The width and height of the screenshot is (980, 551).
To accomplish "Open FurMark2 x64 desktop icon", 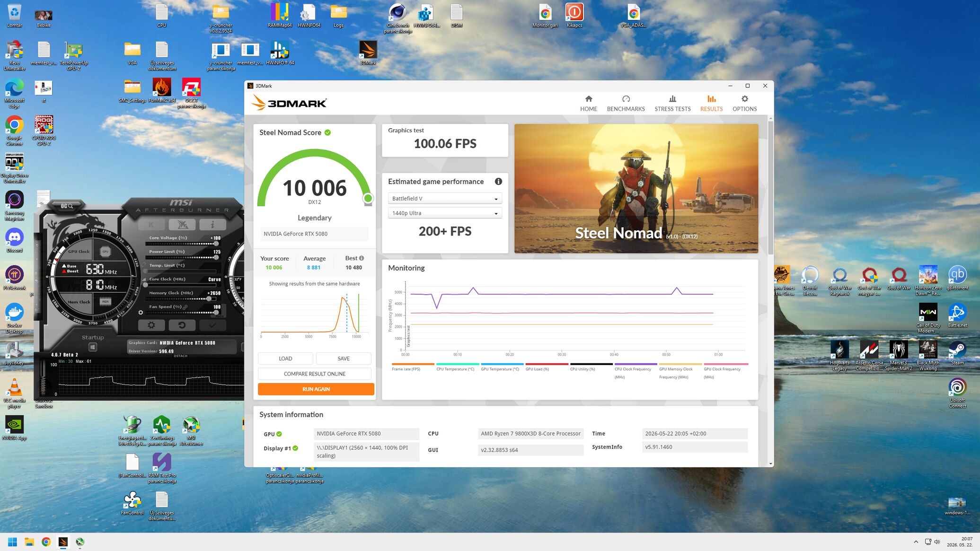I will coord(162,91).
